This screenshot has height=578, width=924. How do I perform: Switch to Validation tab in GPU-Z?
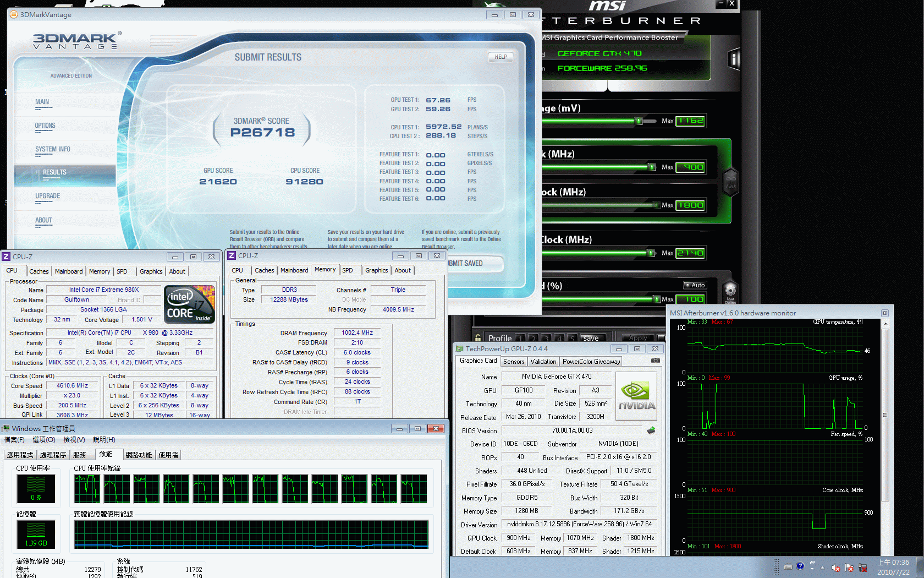coord(543,362)
